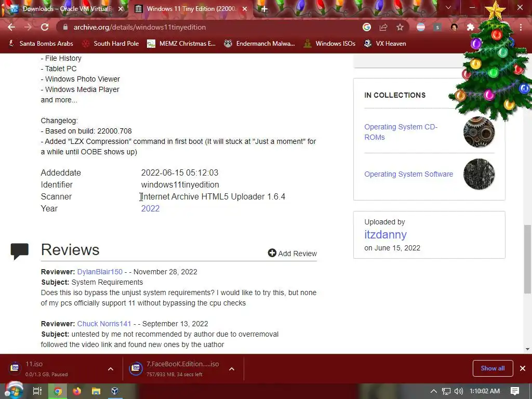Open the network status tray icon
The height and width of the screenshot is (399, 532).
pyautogui.click(x=446, y=391)
